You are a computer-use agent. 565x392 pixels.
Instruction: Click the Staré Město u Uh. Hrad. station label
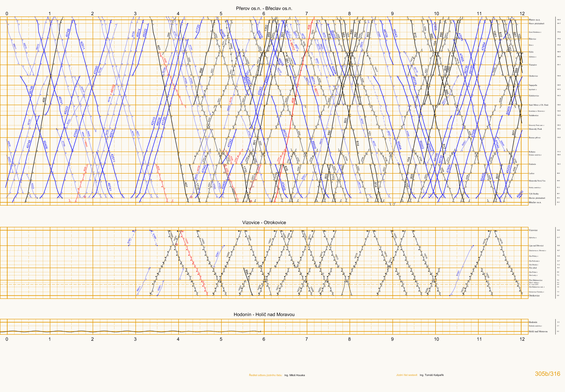(x=538, y=105)
